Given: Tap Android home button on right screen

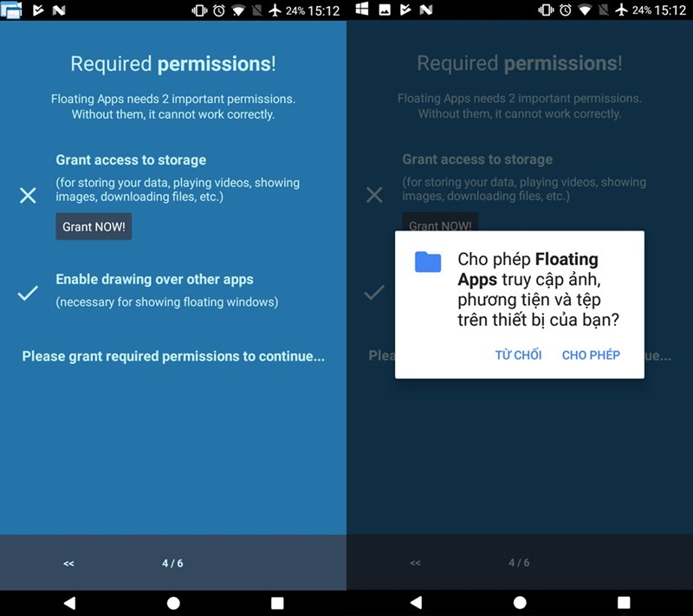Looking at the screenshot, I should [x=520, y=602].
